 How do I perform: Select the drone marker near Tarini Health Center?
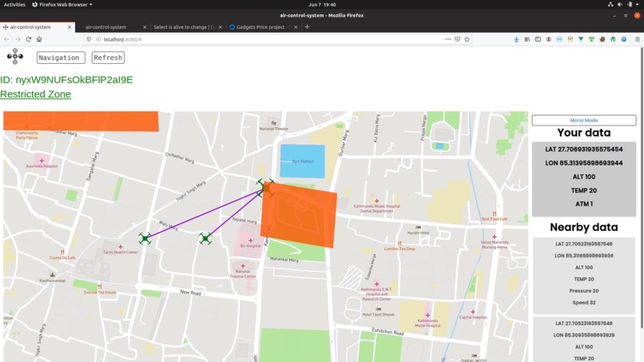145,238
